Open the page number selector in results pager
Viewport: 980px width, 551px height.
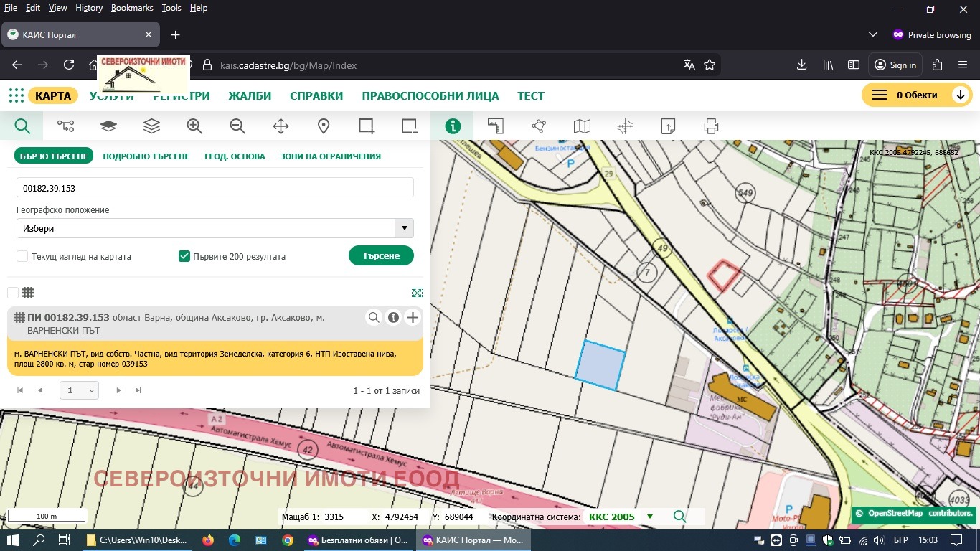click(x=79, y=390)
